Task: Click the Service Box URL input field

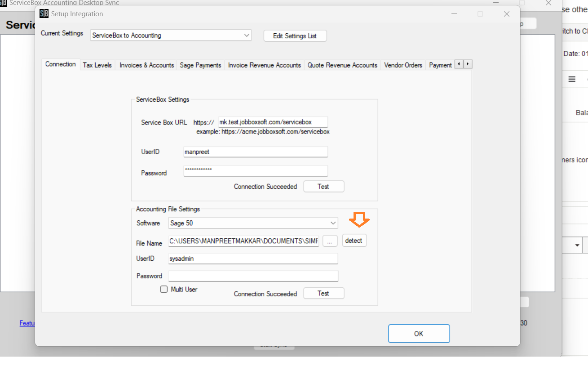Action: (x=273, y=122)
